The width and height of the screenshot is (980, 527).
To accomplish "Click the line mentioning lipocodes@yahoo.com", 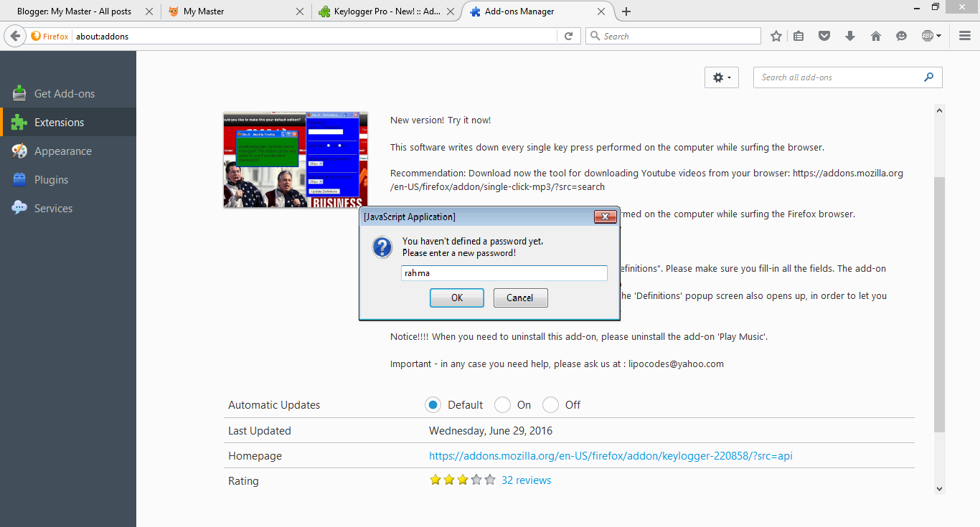I will click(x=557, y=364).
